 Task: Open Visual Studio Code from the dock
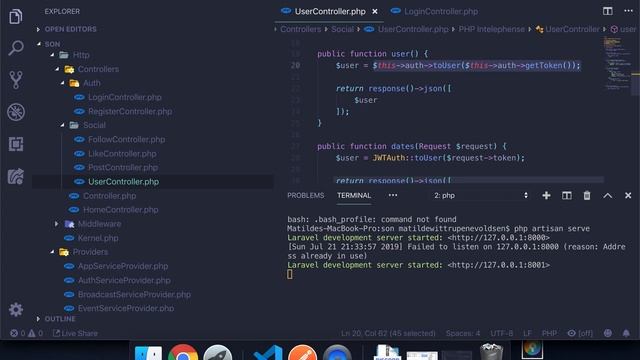pos(267,352)
